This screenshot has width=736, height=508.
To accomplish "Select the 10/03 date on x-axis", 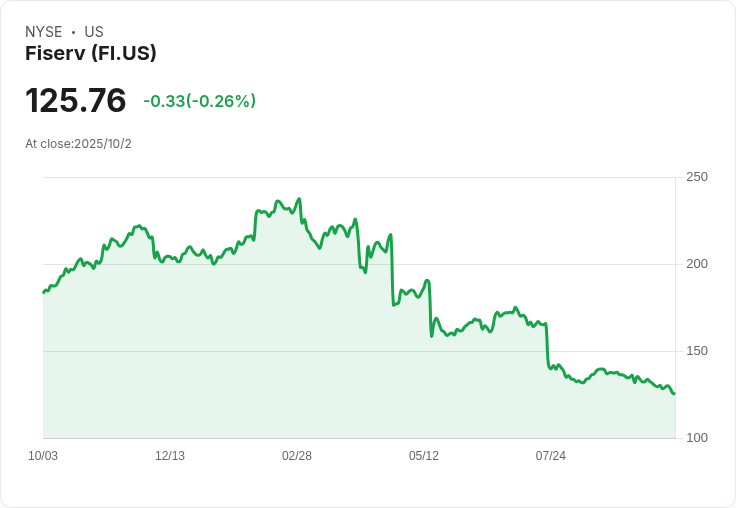I will click(43, 456).
